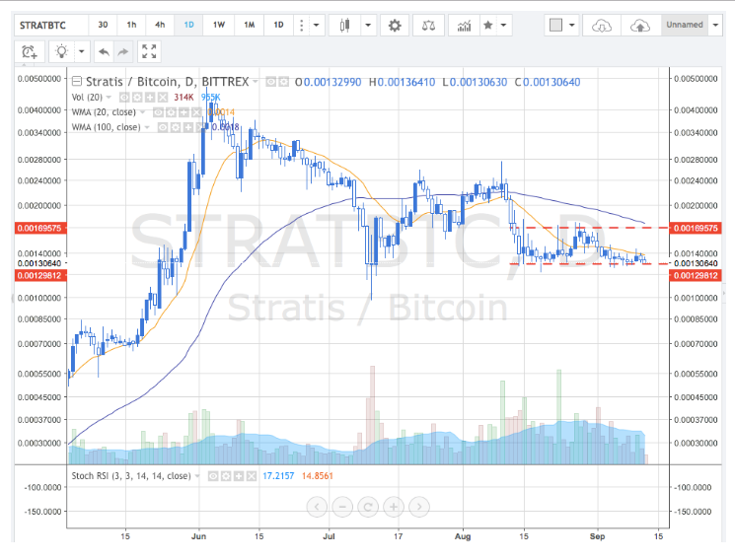Click the compare symbols scale icon
This screenshot has width=735, height=560.
[426, 25]
